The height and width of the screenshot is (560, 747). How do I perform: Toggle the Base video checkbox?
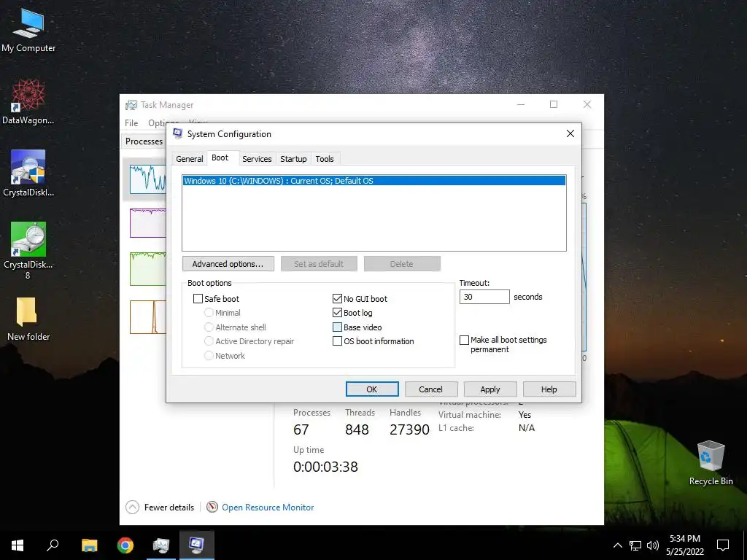337,327
